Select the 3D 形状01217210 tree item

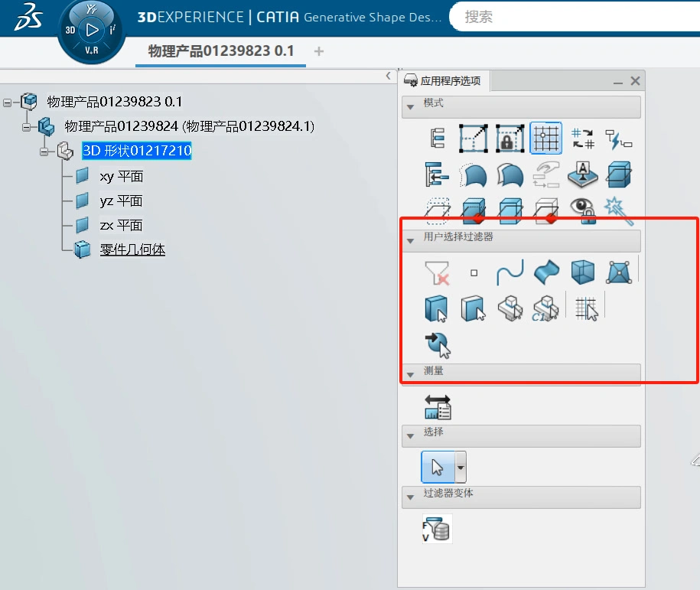pyautogui.click(x=137, y=151)
